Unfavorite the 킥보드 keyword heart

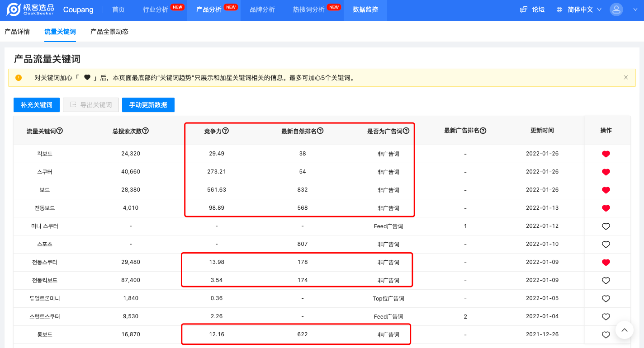[x=606, y=154]
